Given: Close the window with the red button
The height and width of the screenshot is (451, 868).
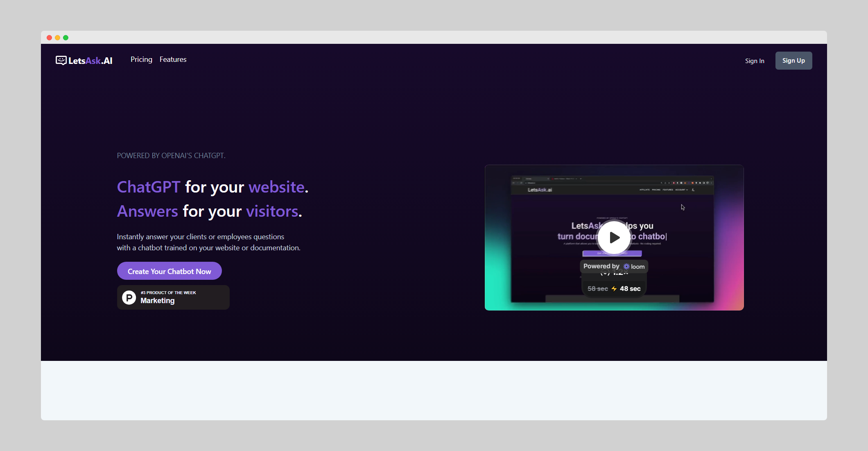Looking at the screenshot, I should 49,38.
